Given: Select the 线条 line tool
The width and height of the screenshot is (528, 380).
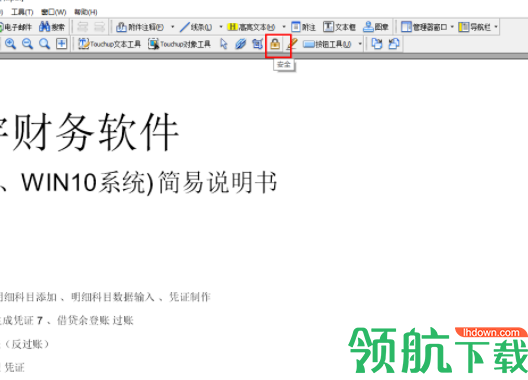Looking at the screenshot, I should click(x=196, y=27).
